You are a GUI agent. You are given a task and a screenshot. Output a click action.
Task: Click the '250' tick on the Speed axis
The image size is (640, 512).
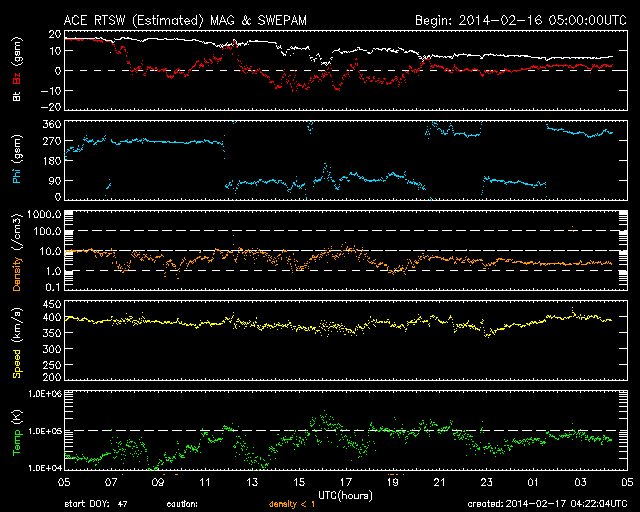(x=52, y=365)
